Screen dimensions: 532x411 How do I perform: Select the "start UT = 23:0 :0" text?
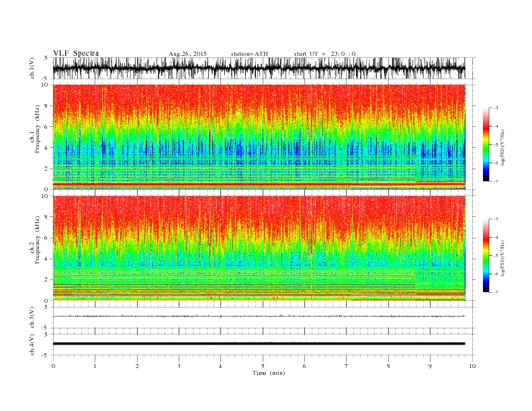[x=324, y=54]
